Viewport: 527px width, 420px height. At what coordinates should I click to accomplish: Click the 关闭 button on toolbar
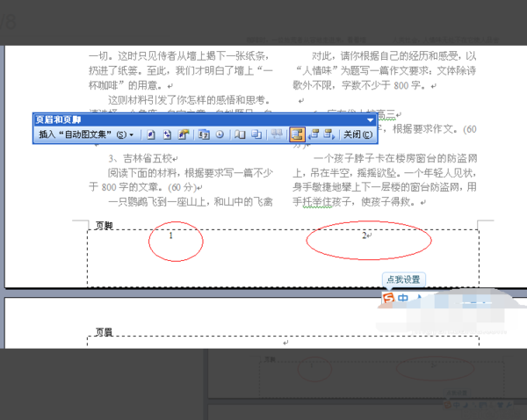(x=358, y=134)
